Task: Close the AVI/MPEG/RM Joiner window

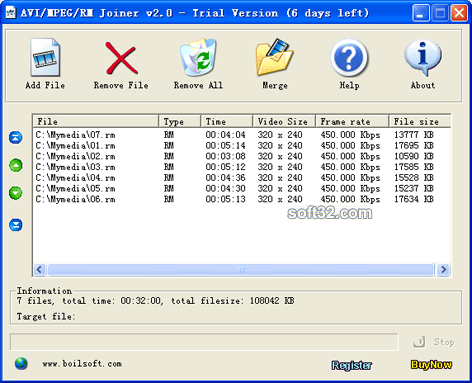Action: tap(459, 13)
